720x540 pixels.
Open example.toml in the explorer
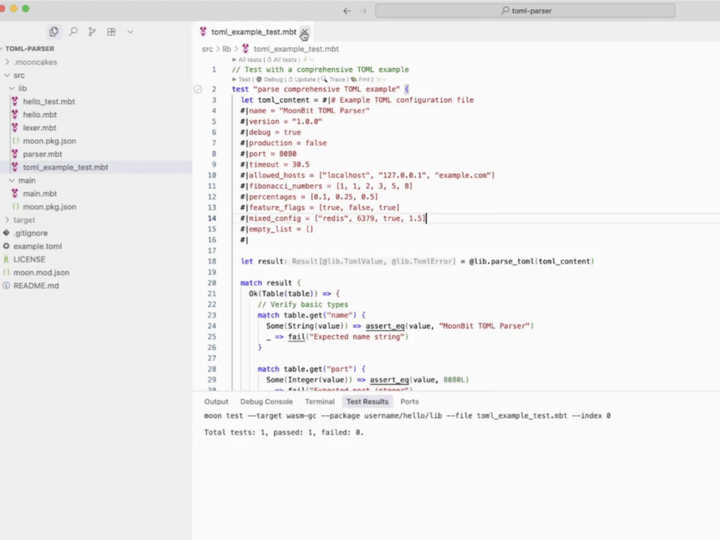click(x=37, y=246)
